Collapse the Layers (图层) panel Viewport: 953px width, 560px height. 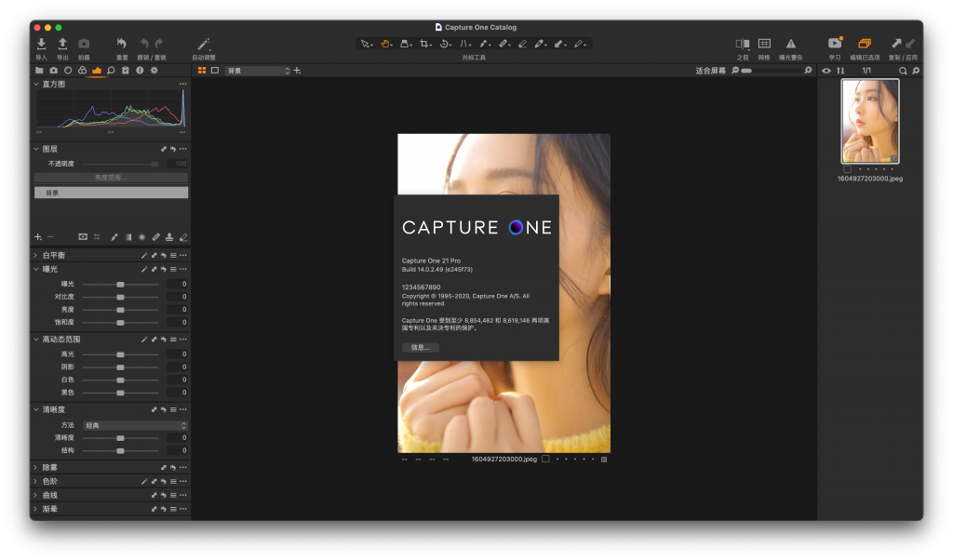pyautogui.click(x=36, y=149)
